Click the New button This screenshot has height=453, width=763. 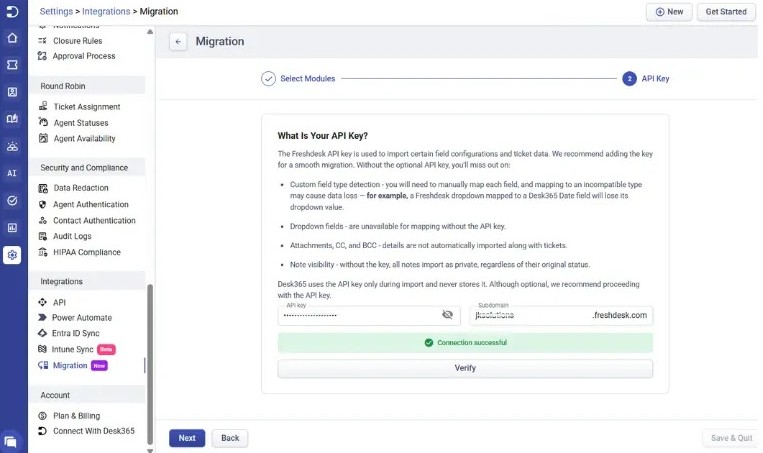tap(669, 12)
